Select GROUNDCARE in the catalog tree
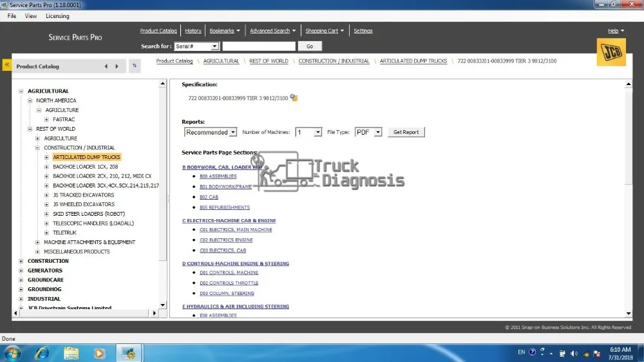 [46, 280]
